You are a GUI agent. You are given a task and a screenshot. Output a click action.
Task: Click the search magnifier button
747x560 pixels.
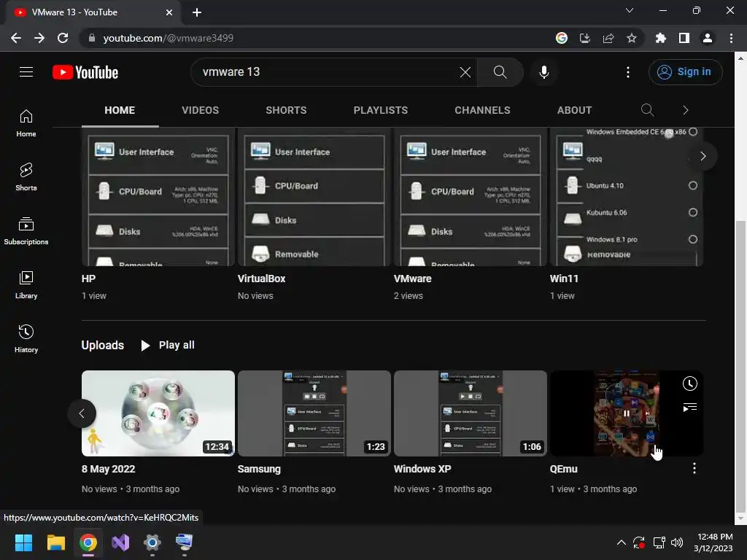point(500,72)
